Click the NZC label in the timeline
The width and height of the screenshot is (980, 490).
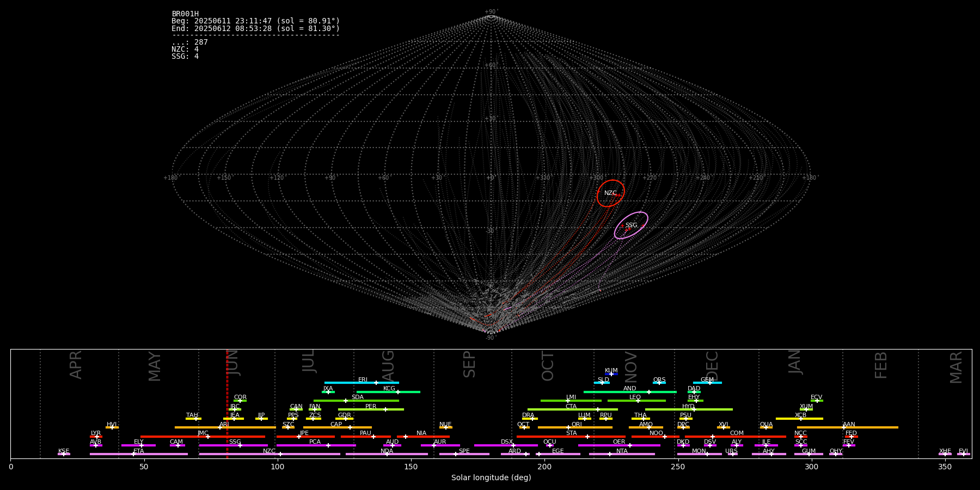269,451
